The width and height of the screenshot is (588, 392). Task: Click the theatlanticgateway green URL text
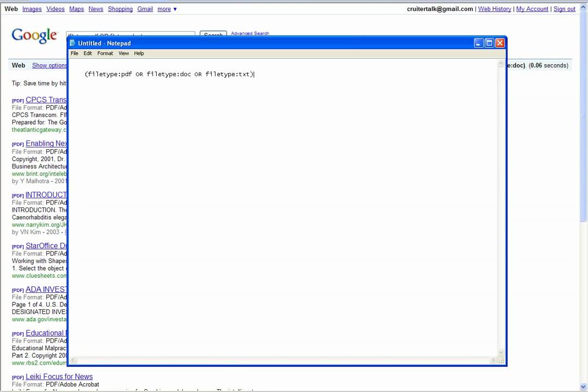click(x=39, y=130)
